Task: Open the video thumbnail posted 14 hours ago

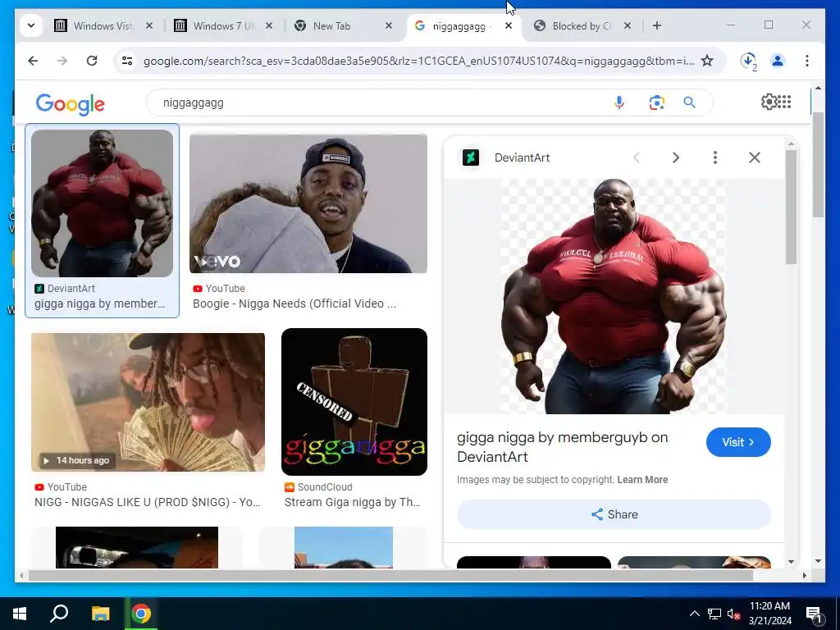Action: [148, 402]
